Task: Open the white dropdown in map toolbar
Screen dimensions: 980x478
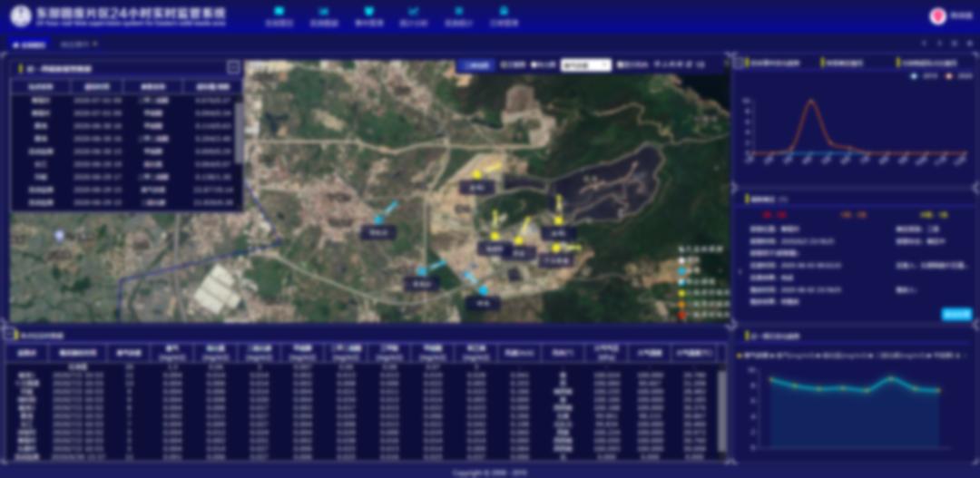Action: coord(585,65)
